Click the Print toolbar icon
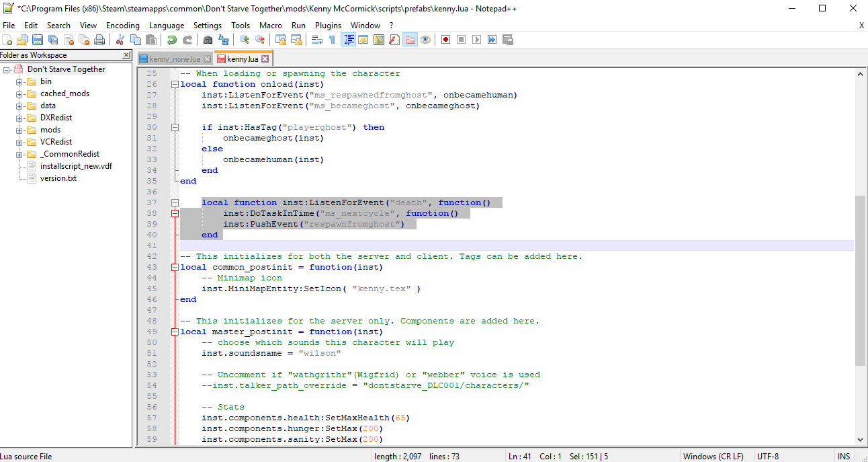Viewport: 868px width, 462px height. pyautogui.click(x=99, y=40)
